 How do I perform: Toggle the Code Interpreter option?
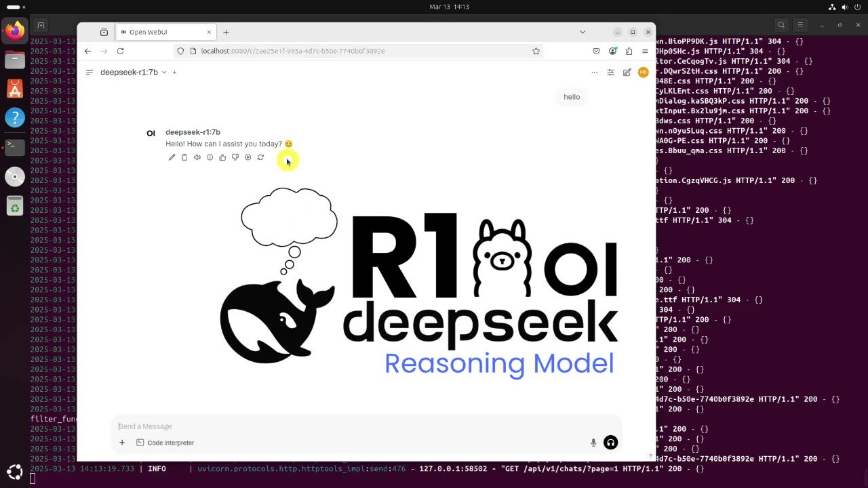coord(165,443)
